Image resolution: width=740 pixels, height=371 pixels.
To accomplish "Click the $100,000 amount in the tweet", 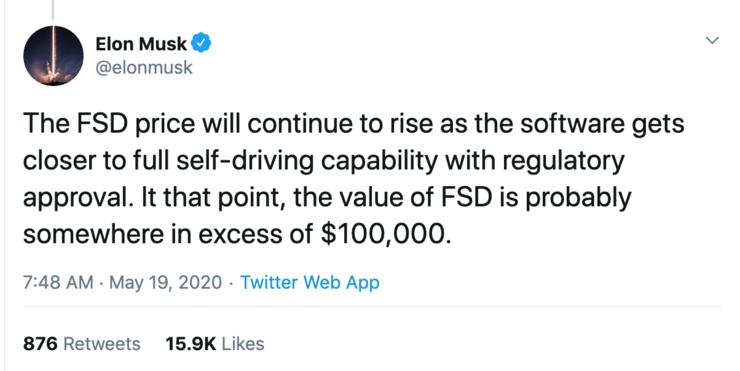I will coord(383,234).
